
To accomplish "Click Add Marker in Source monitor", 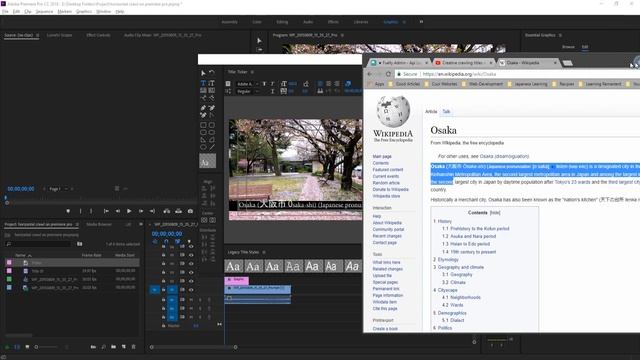I will [68, 211].
